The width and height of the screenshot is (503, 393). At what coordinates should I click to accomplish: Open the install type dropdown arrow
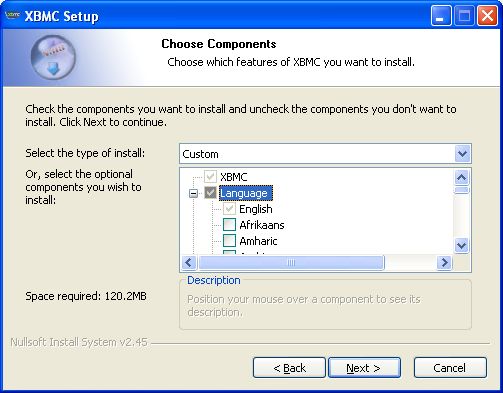[x=462, y=154]
